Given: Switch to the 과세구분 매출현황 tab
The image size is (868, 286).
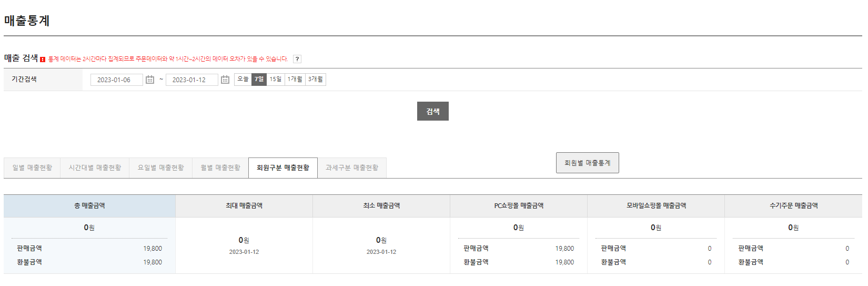Looking at the screenshot, I should tap(352, 168).
